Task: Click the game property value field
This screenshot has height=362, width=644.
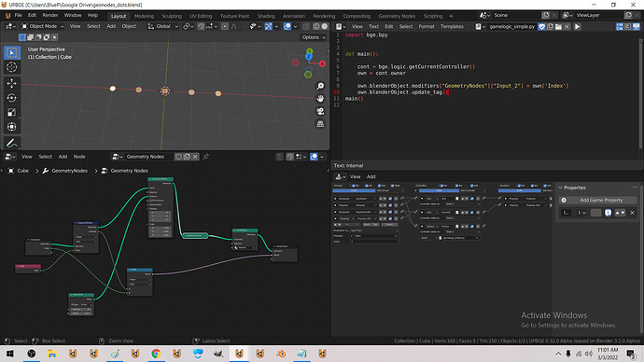Action: 596,212
